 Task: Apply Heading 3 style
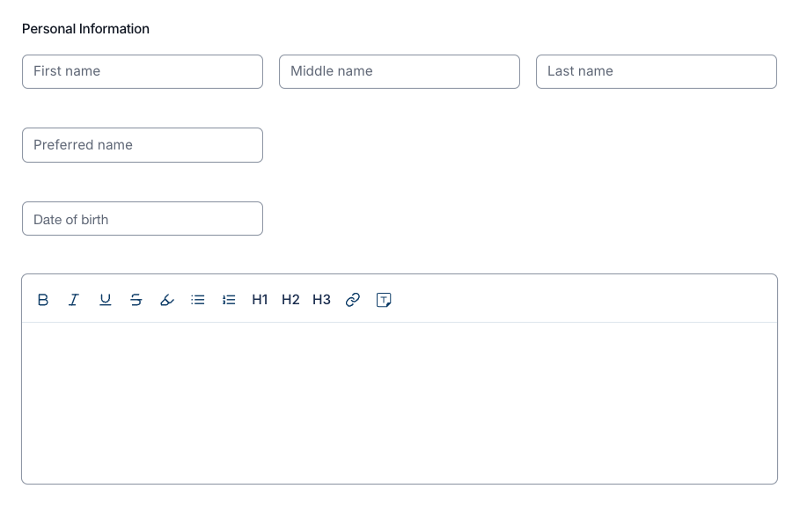(x=321, y=300)
